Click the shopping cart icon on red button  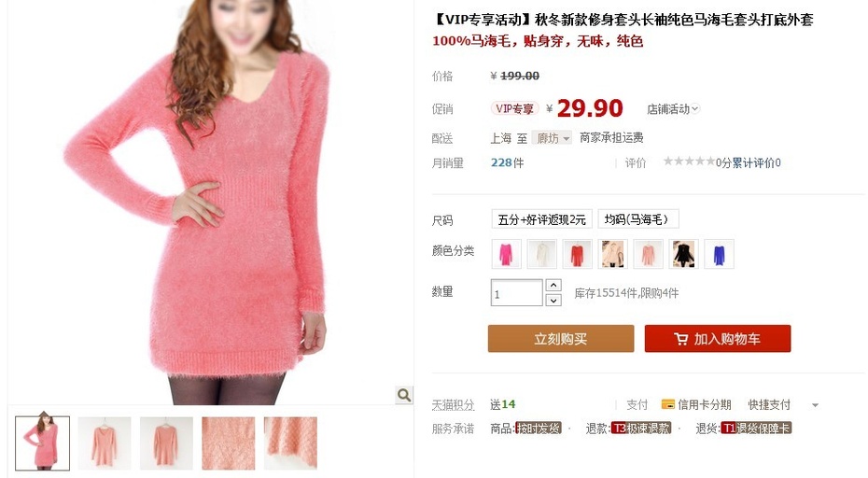681,339
